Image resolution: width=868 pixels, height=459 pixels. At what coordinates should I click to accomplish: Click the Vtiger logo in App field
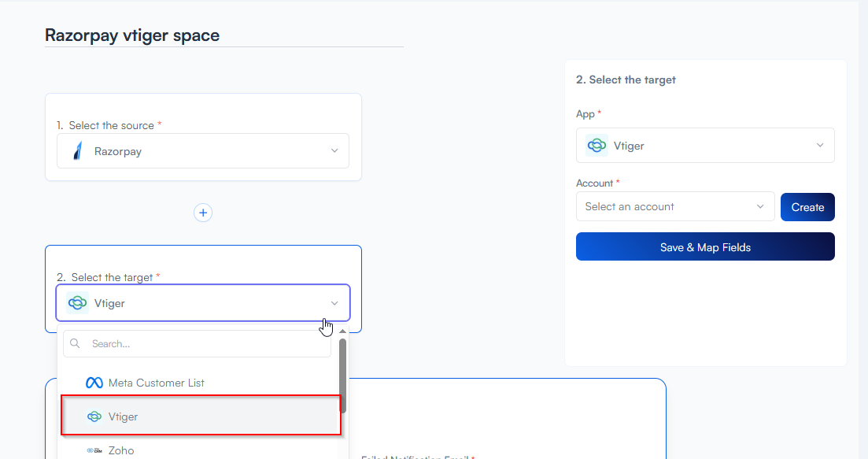[597, 146]
